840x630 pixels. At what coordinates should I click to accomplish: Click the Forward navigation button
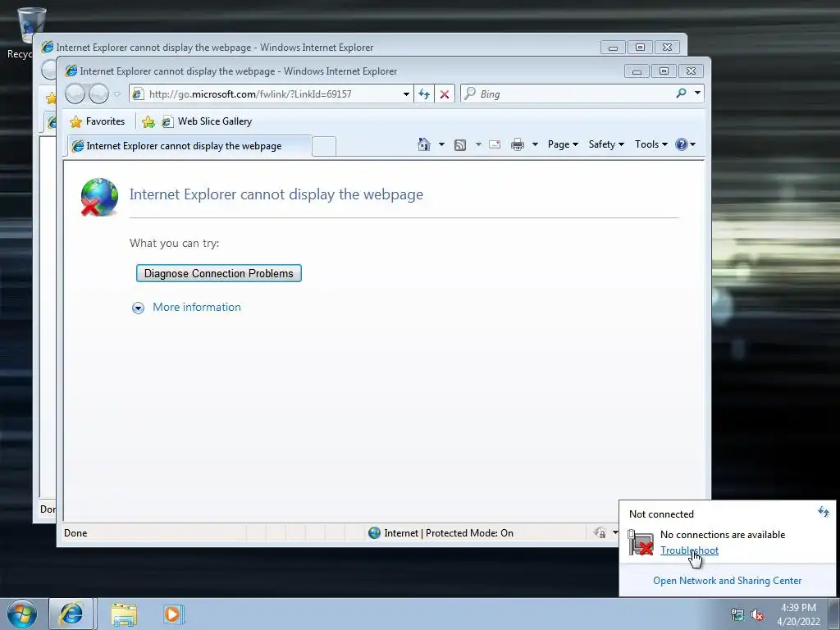[x=98, y=94]
